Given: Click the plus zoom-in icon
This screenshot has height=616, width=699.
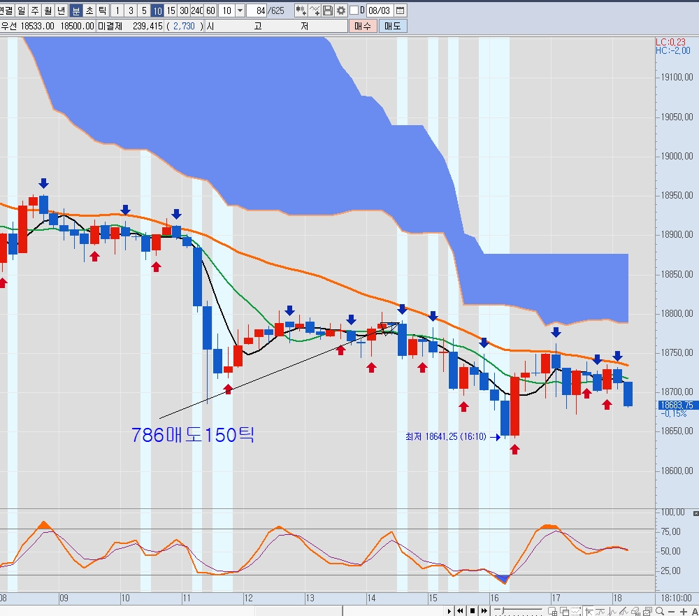Looking at the screenshot, I should coord(683,611).
